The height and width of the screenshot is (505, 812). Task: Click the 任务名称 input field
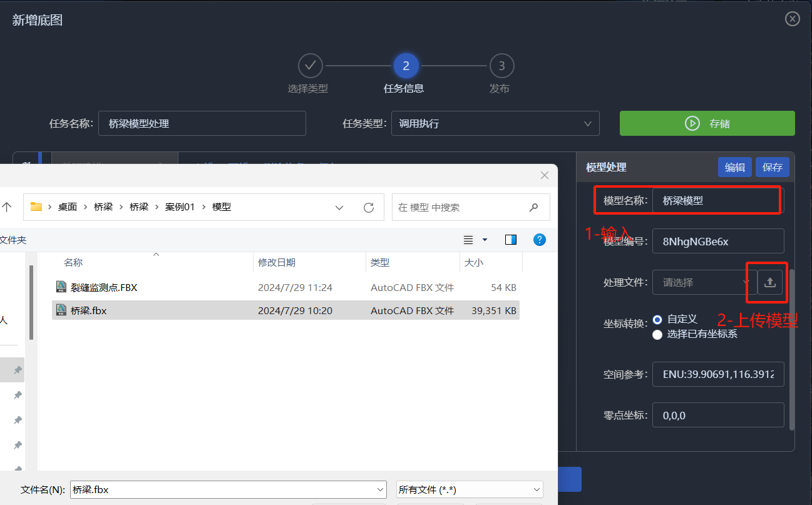pos(202,123)
